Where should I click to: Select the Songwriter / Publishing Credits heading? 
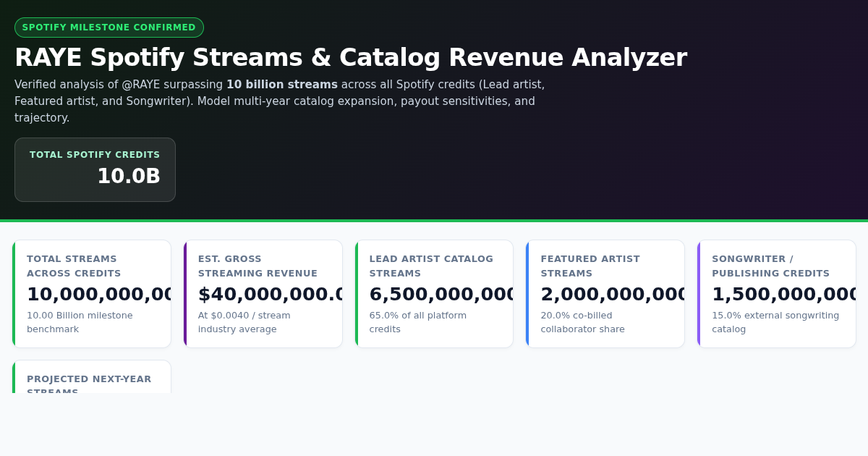point(771,266)
